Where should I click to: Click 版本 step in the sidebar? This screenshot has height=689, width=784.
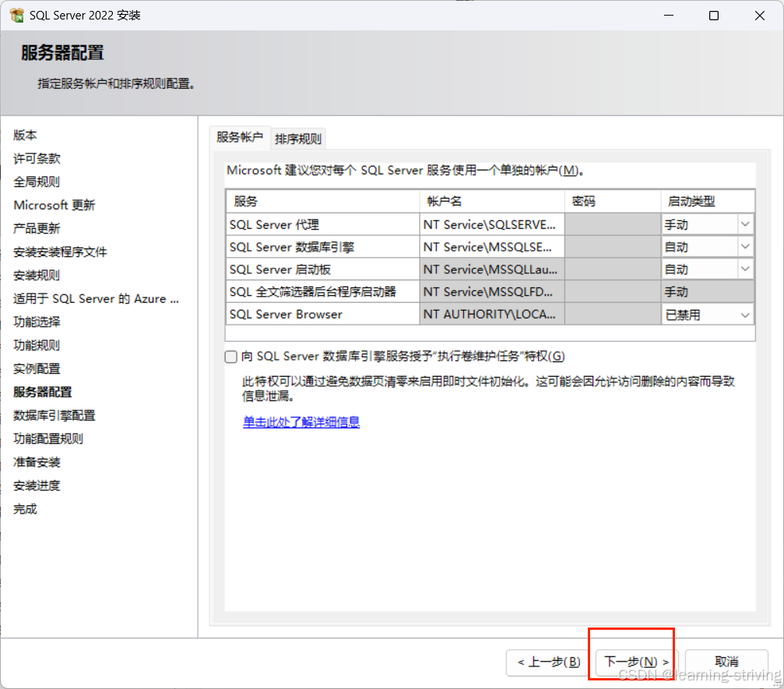click(25, 135)
